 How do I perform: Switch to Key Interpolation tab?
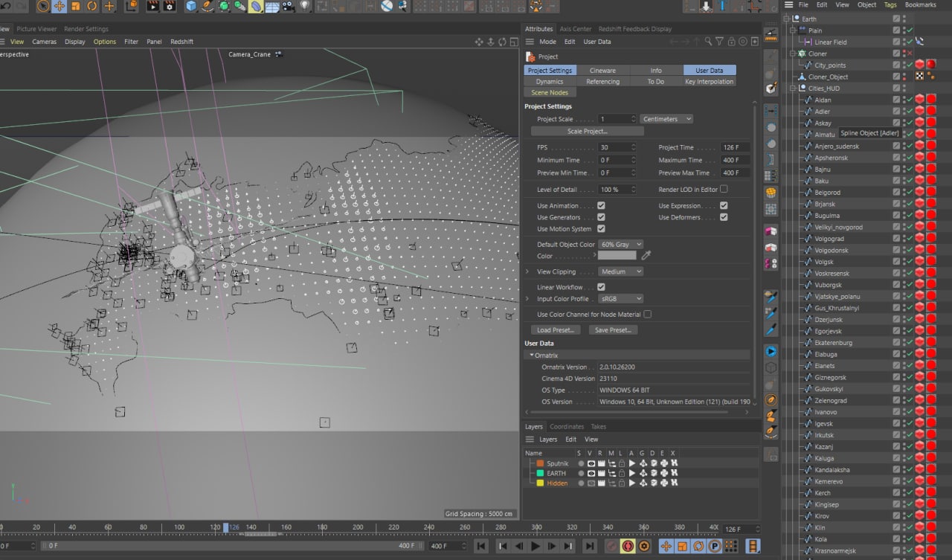tap(709, 82)
